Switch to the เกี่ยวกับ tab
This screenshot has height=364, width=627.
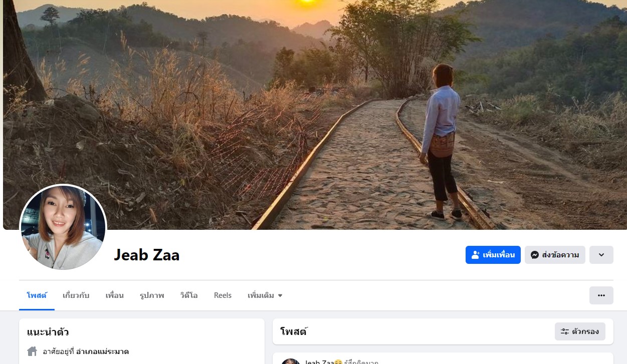point(76,295)
